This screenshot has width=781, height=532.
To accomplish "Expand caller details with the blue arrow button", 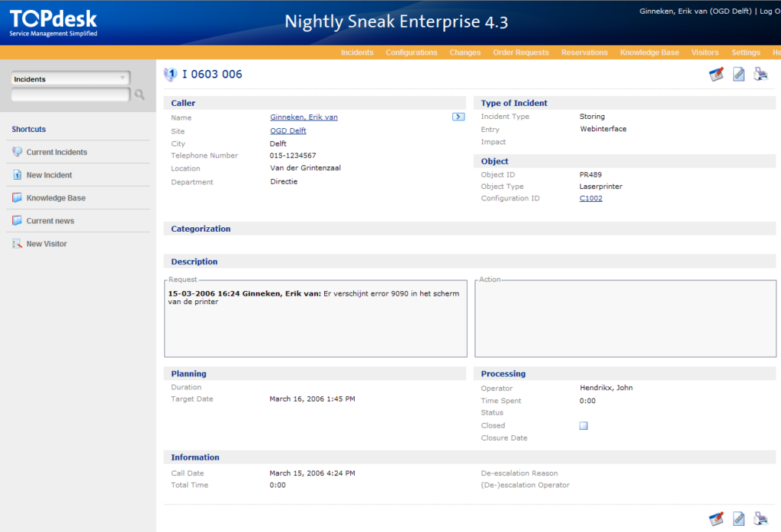I will (458, 117).
